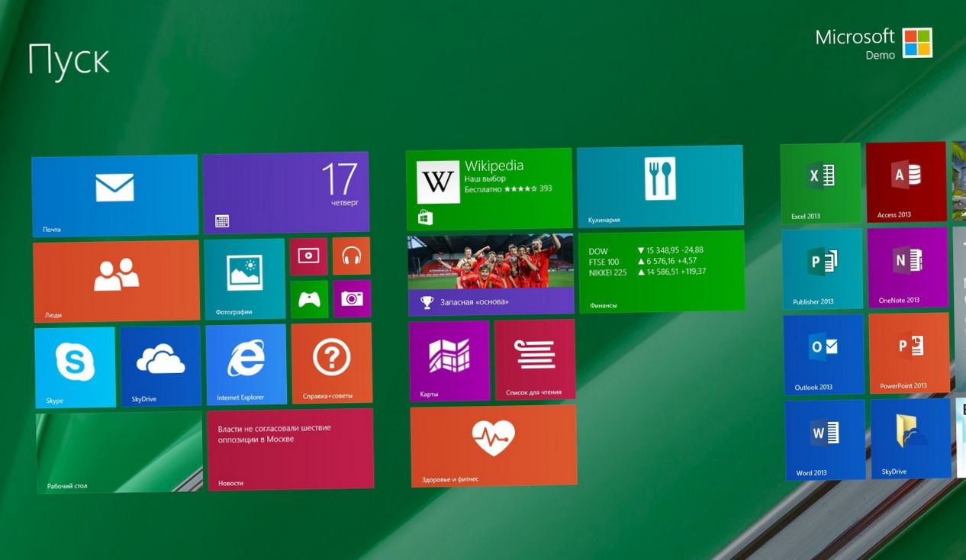The height and width of the screenshot is (560, 966).
Task: Launch Word 2013
Action: [825, 440]
